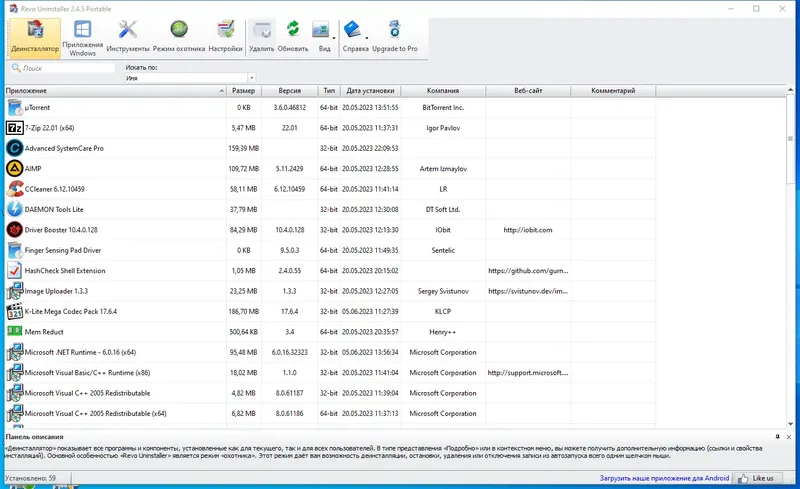The width and height of the screenshot is (800, 489).
Task: Select the Driver Booster 10.4.0.128 icon
Action: pyautogui.click(x=15, y=230)
